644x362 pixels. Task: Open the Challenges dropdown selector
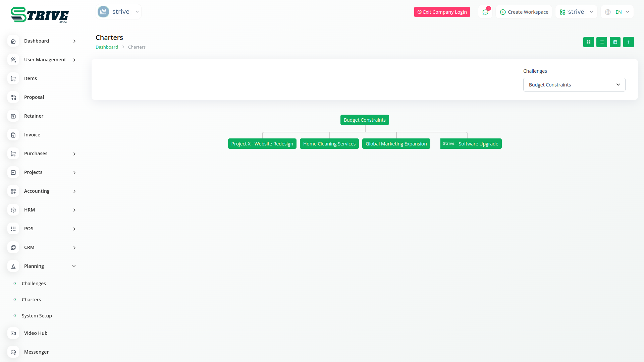[574, 85]
